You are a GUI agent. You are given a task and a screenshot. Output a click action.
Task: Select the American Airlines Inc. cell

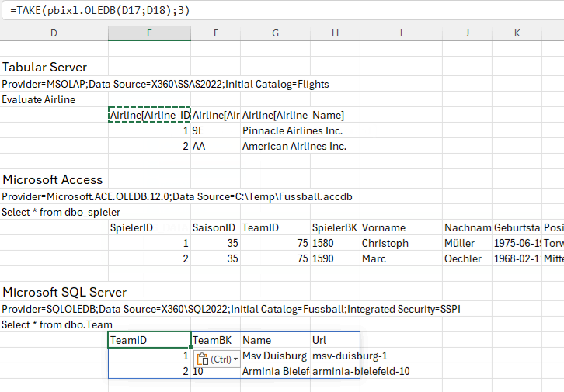point(294,146)
